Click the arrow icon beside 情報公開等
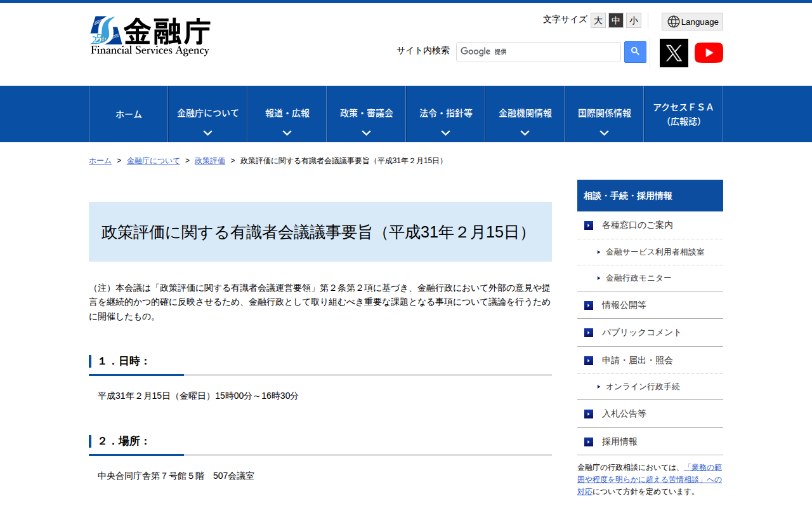 (x=588, y=305)
